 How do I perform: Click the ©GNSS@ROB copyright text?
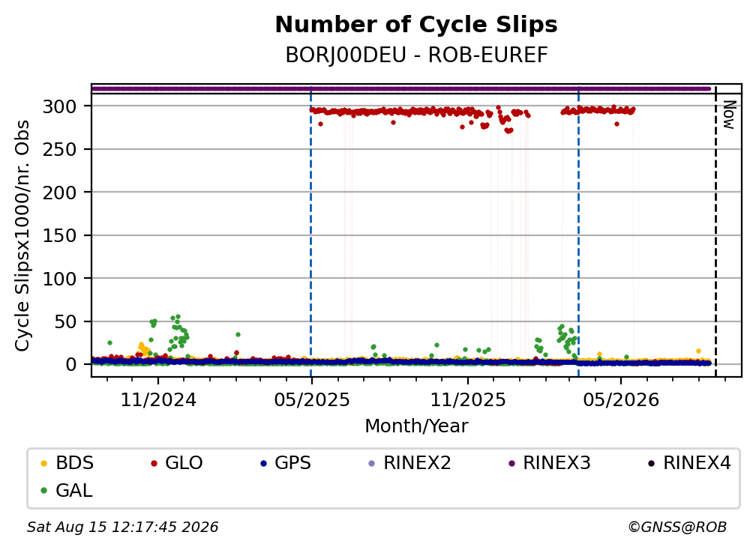(x=677, y=528)
